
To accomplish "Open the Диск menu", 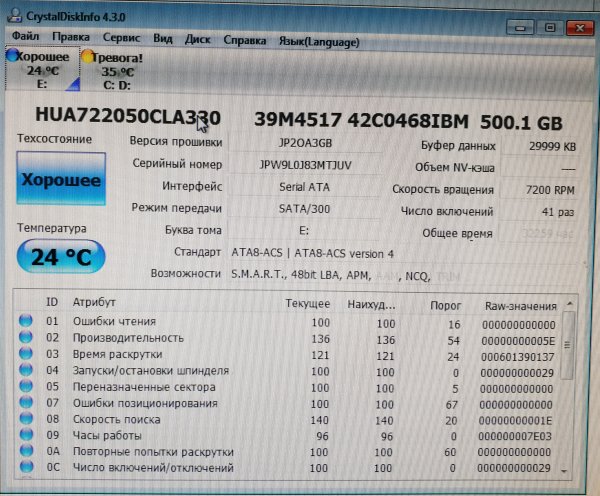I will click(197, 40).
